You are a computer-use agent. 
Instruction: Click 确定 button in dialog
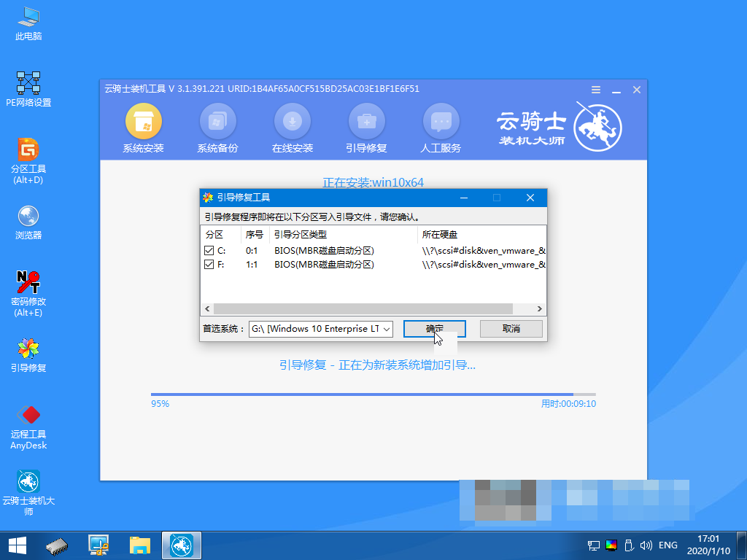(x=435, y=329)
